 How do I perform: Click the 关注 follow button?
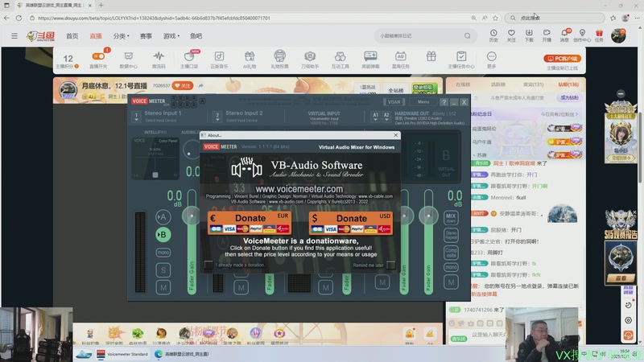pyautogui.click(x=183, y=86)
